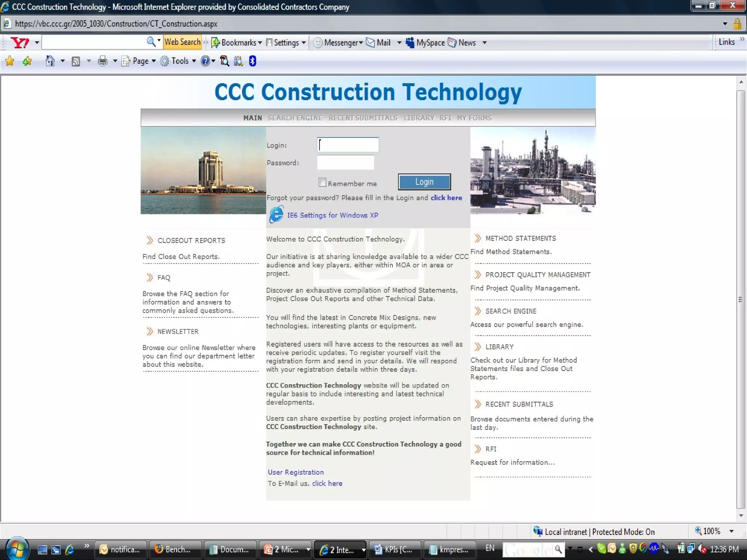This screenshot has width=747, height=560.
Task: Open the User Registration link
Action: [295, 472]
